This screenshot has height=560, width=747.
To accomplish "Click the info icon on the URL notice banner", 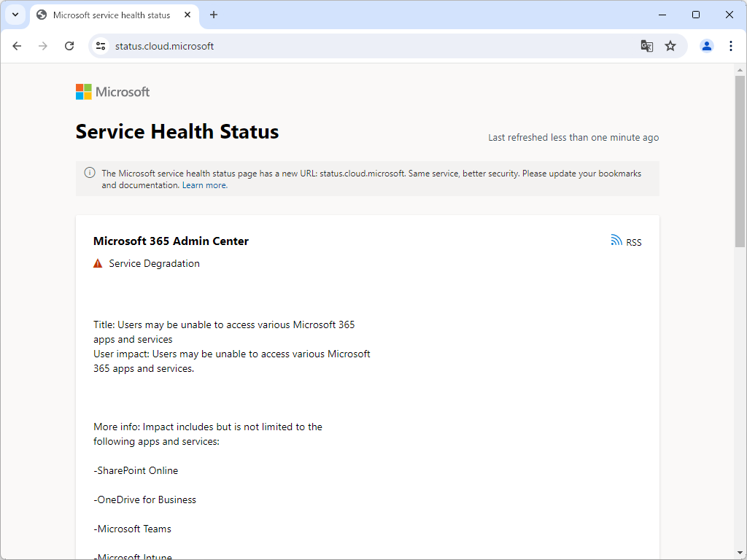I will (x=89, y=173).
